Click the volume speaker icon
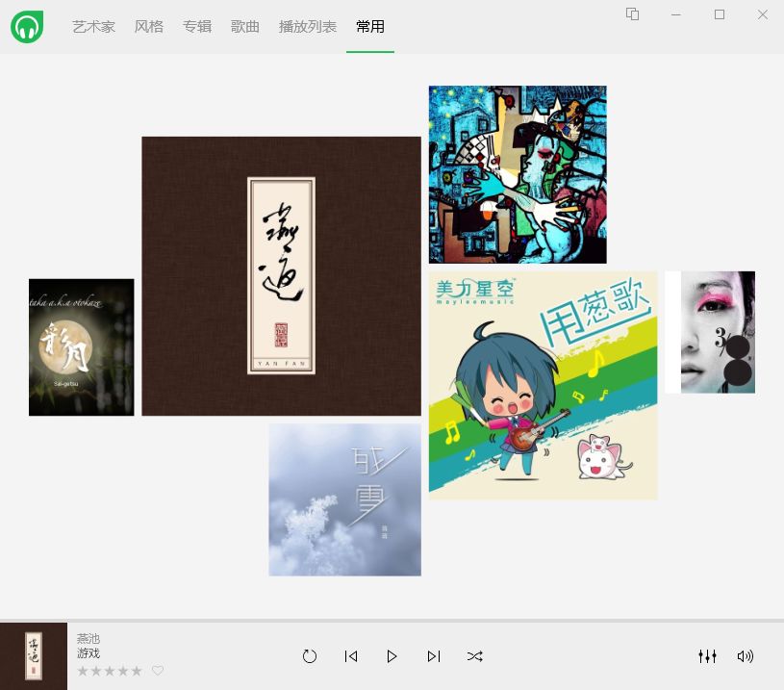Screen dimensions: 784x690 (x=745, y=656)
